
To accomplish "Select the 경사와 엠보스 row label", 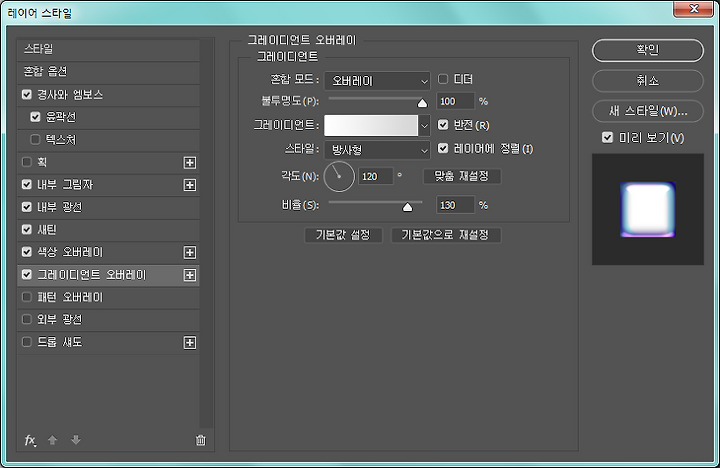I will 70,95.
